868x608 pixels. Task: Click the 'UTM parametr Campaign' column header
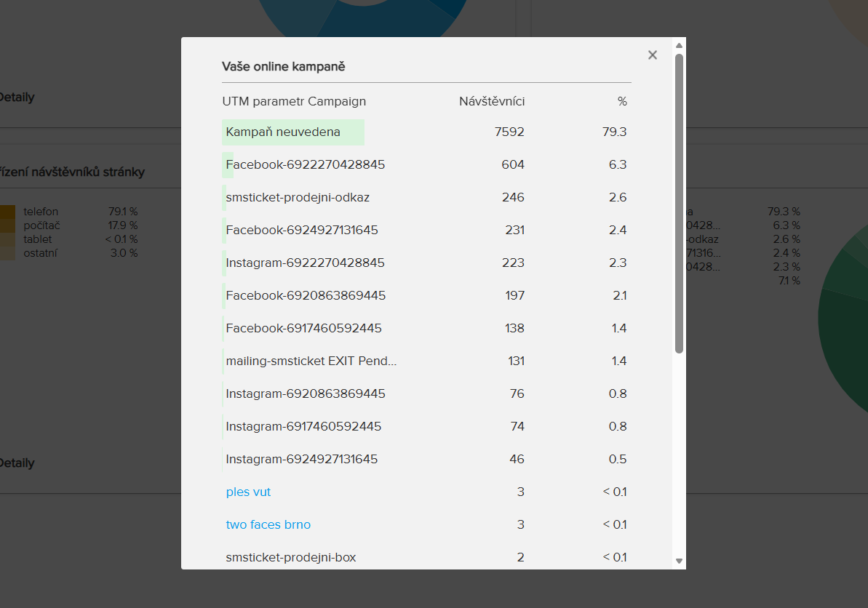click(x=294, y=102)
